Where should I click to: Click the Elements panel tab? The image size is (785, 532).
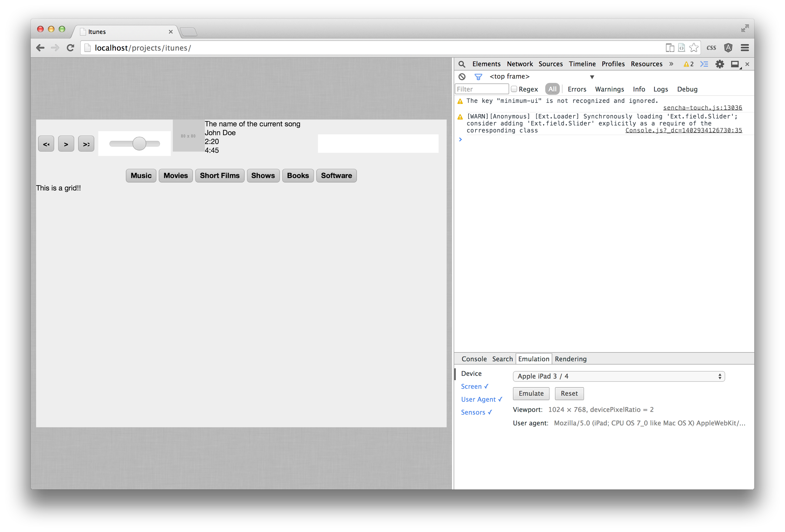pyautogui.click(x=487, y=64)
